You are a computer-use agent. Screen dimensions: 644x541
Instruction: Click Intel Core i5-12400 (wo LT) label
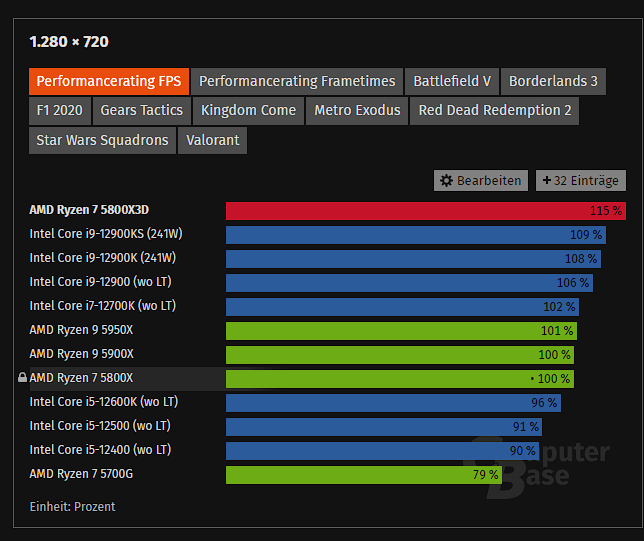(x=100, y=450)
